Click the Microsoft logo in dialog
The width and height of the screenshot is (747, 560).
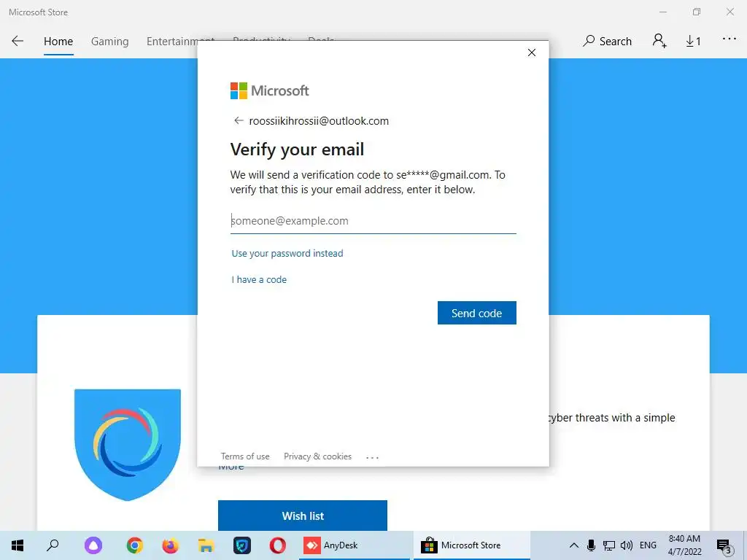270,90
